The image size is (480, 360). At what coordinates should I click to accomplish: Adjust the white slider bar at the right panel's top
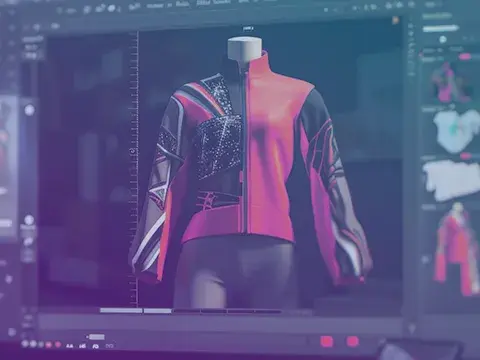441,29
